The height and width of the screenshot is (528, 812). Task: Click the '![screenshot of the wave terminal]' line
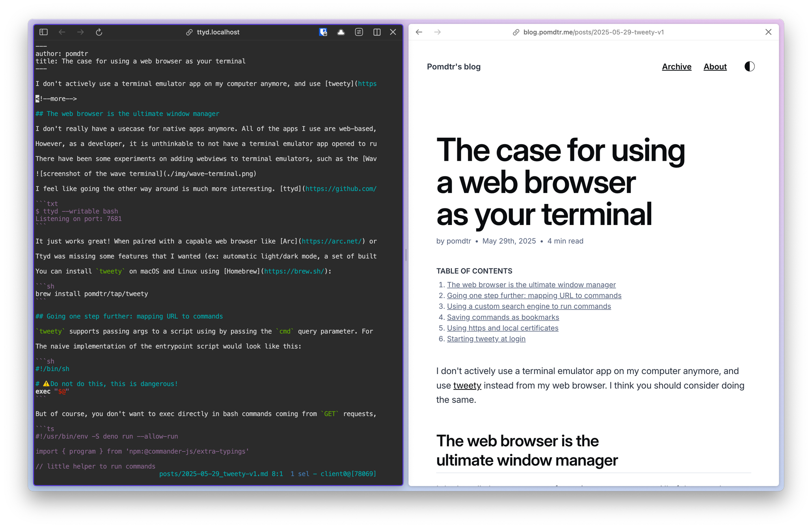[146, 174]
